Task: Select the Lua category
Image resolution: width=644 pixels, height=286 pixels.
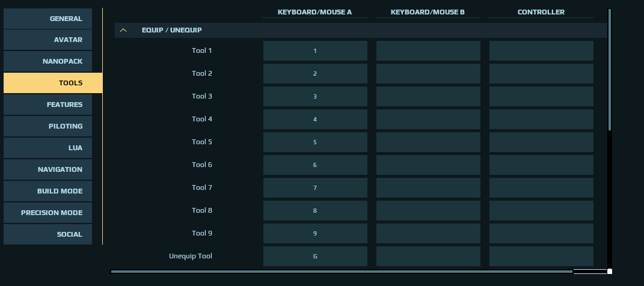Action: pos(48,148)
